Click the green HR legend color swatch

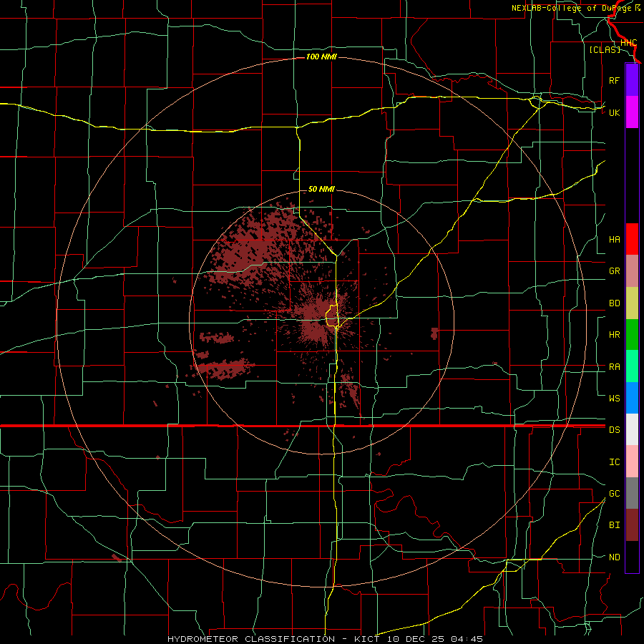click(x=632, y=335)
